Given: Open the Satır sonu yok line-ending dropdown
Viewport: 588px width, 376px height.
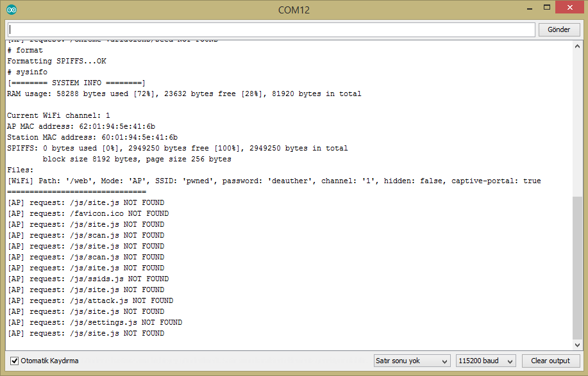Looking at the screenshot, I should tap(411, 361).
